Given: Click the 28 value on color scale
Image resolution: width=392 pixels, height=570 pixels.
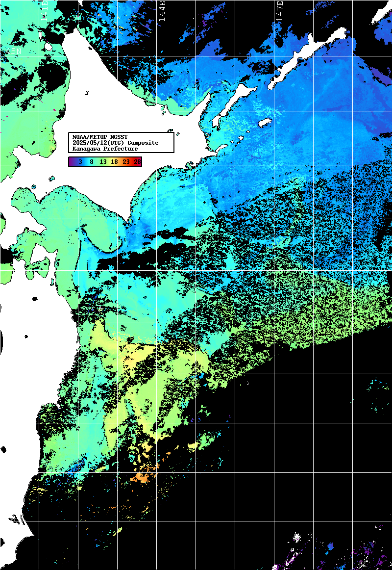Looking at the screenshot, I should tap(137, 162).
